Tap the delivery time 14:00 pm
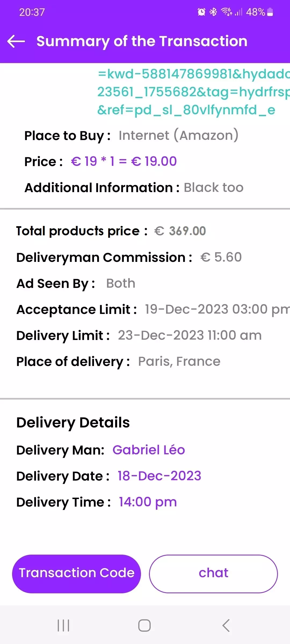Viewport: 290px width, 644px height. [148, 502]
